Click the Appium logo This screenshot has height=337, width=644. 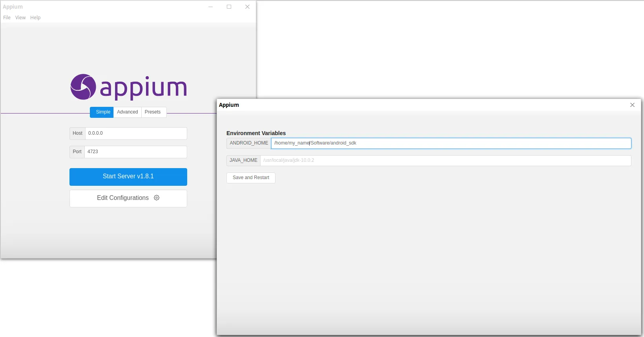pos(128,87)
